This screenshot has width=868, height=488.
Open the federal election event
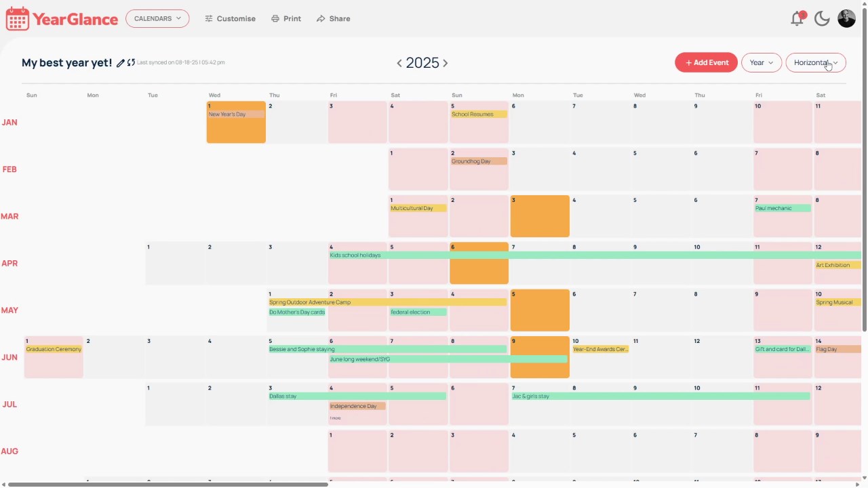[x=418, y=312]
